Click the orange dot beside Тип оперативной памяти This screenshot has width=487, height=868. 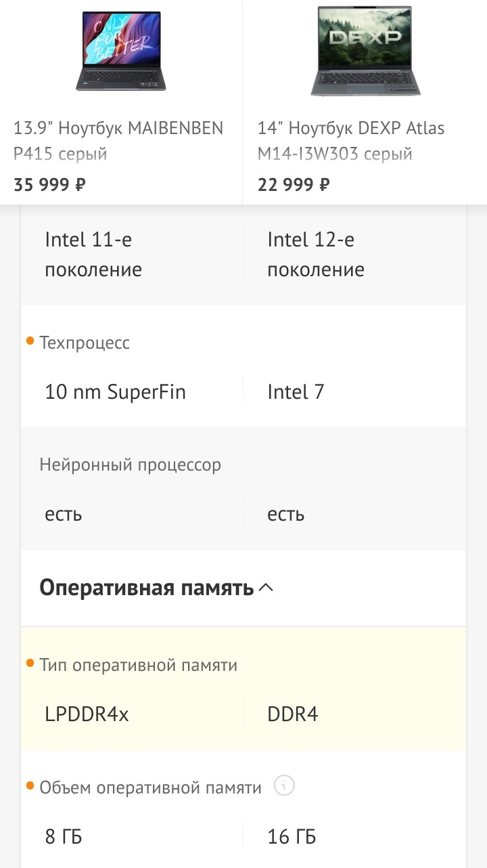(30, 664)
